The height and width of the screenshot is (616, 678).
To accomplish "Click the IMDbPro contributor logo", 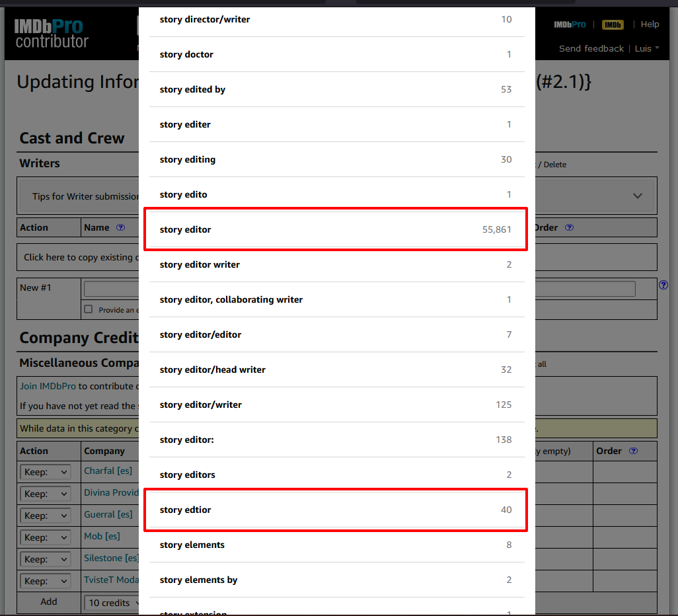I will [x=52, y=34].
